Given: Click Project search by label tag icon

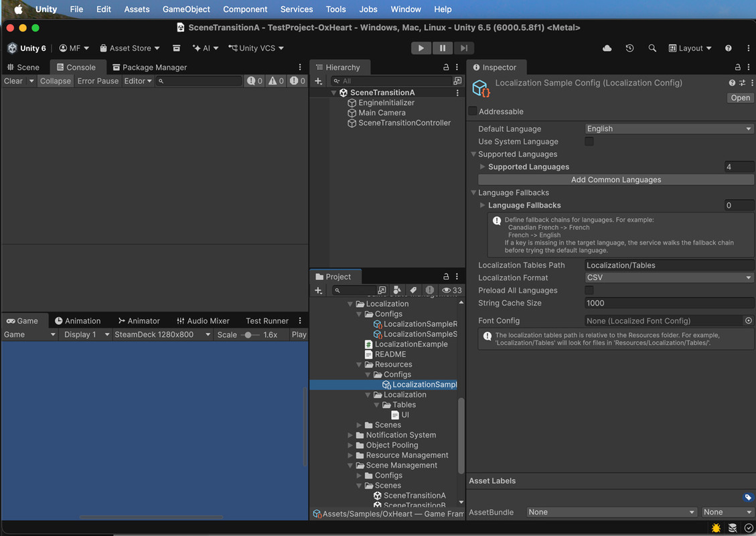Looking at the screenshot, I should coord(413,290).
